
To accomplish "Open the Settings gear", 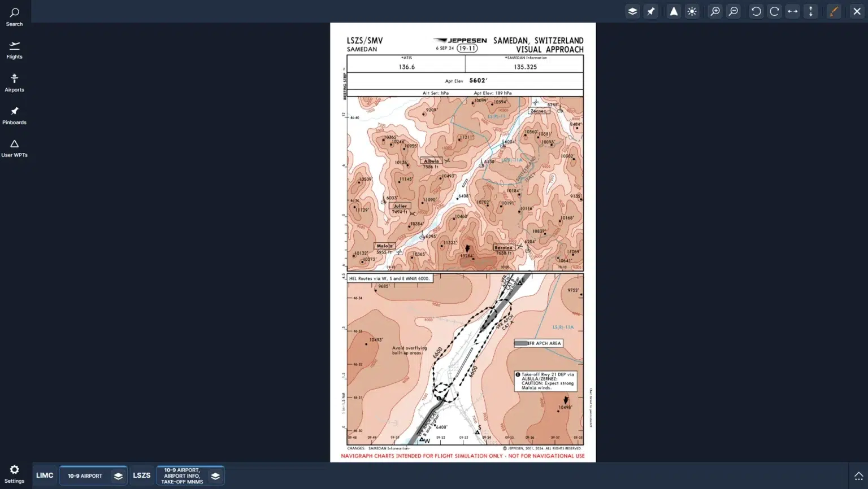I will pyautogui.click(x=14, y=474).
